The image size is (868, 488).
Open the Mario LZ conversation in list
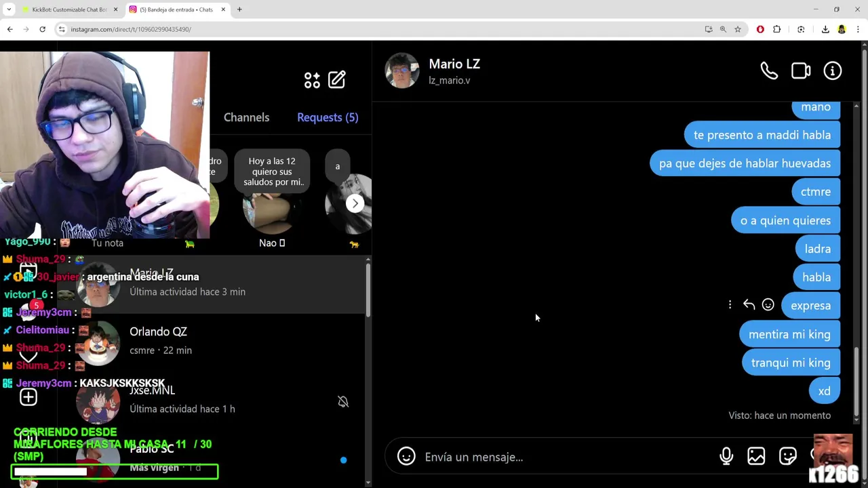tap(210, 283)
